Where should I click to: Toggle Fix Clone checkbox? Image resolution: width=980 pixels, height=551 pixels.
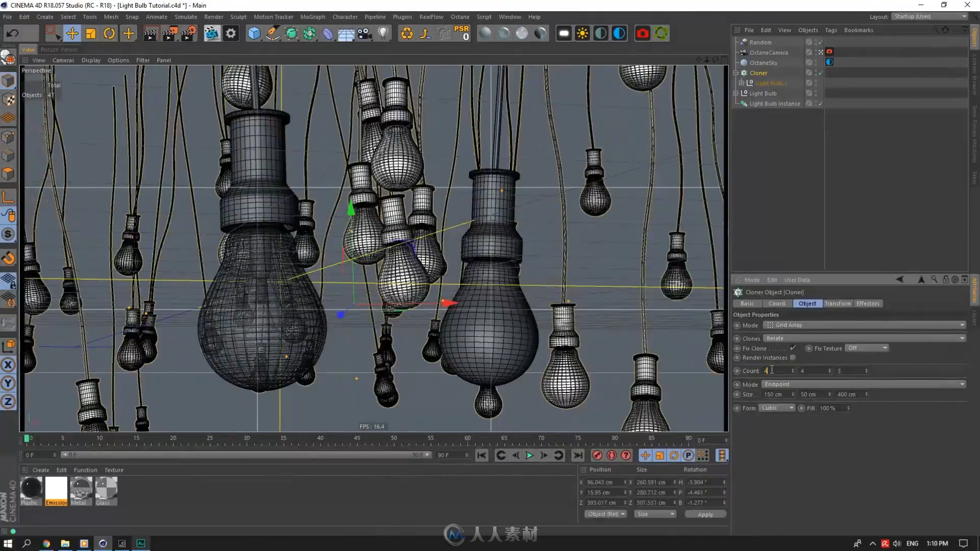pyautogui.click(x=792, y=348)
